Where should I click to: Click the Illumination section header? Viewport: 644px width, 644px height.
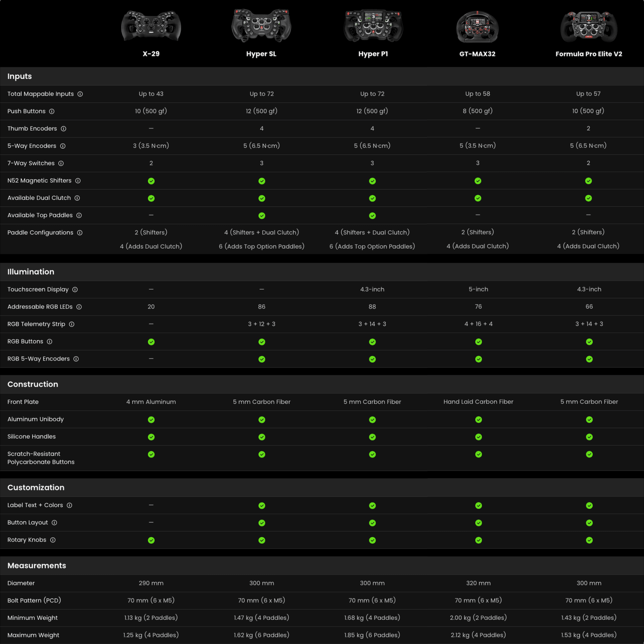pyautogui.click(x=31, y=272)
